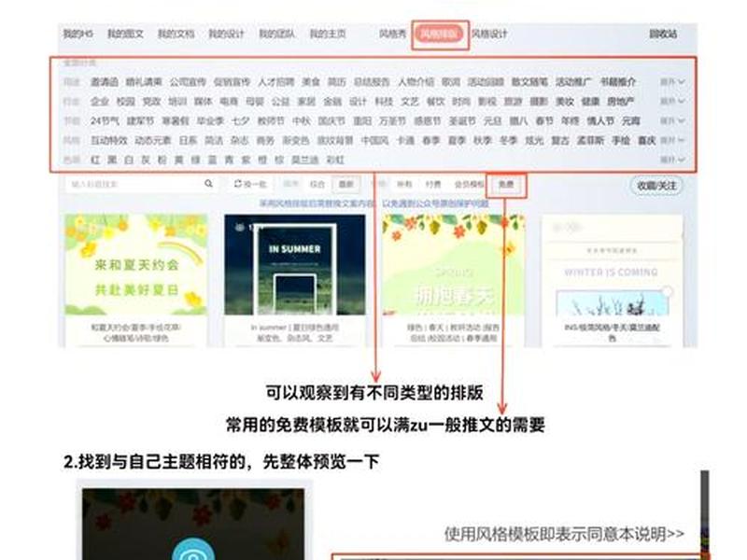Screen dimensions: 747x560
Task: Select the 邀请函 usage tag
Action: [105, 82]
